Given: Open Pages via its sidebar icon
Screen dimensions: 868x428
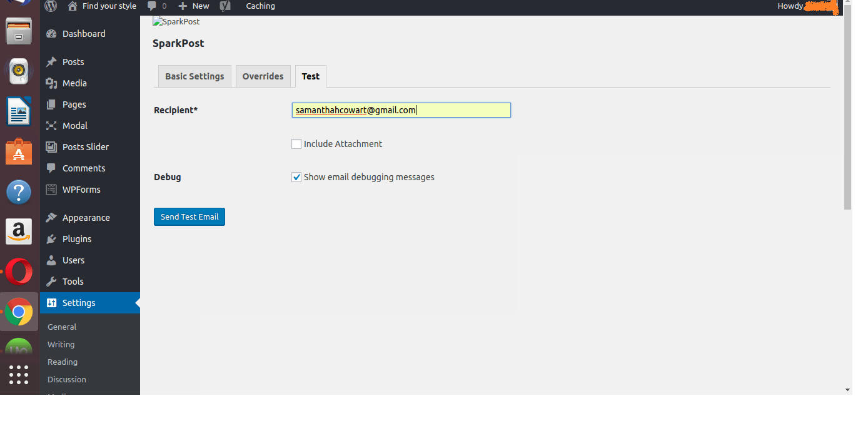Looking at the screenshot, I should pyautogui.click(x=51, y=104).
